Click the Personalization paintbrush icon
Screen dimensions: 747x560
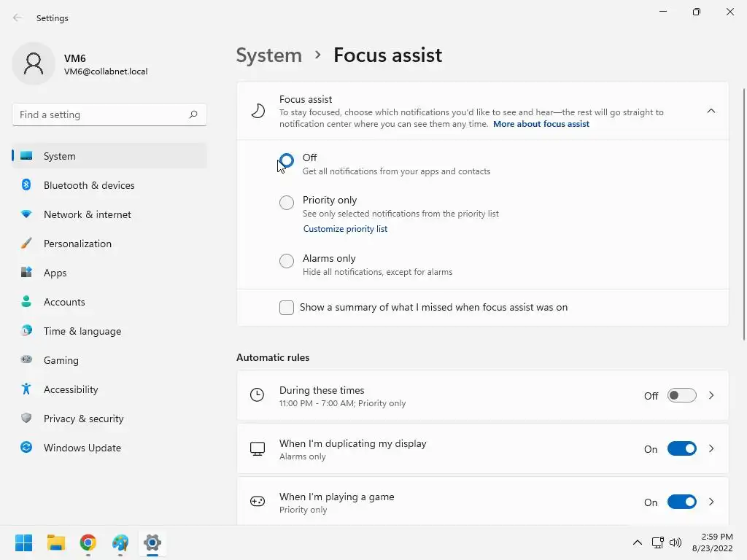tap(26, 244)
